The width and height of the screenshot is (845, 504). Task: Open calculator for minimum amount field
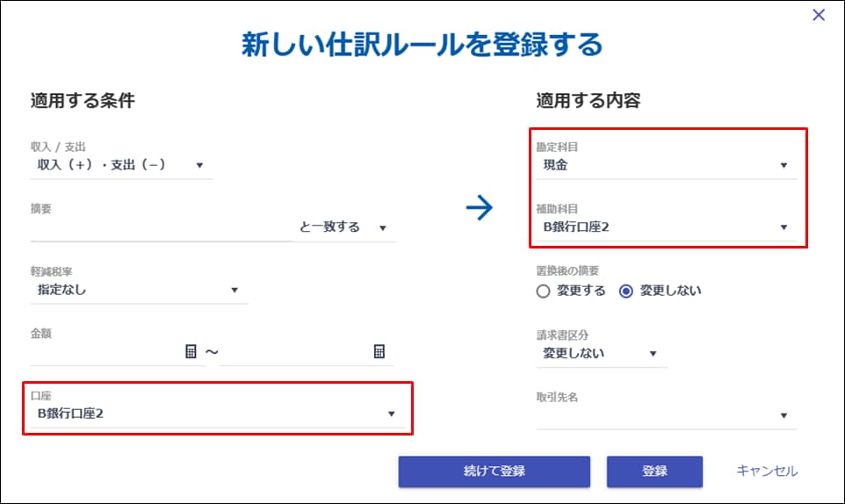[191, 351]
